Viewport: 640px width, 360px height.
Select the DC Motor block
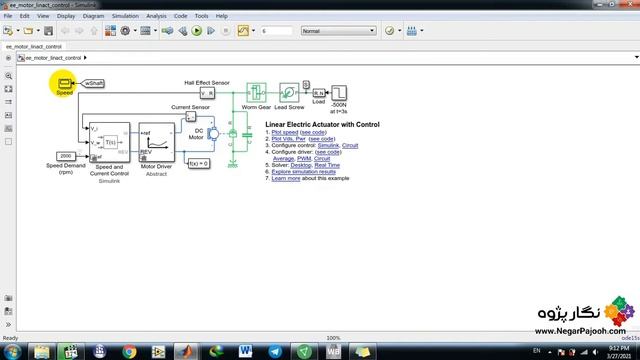pos(213,134)
